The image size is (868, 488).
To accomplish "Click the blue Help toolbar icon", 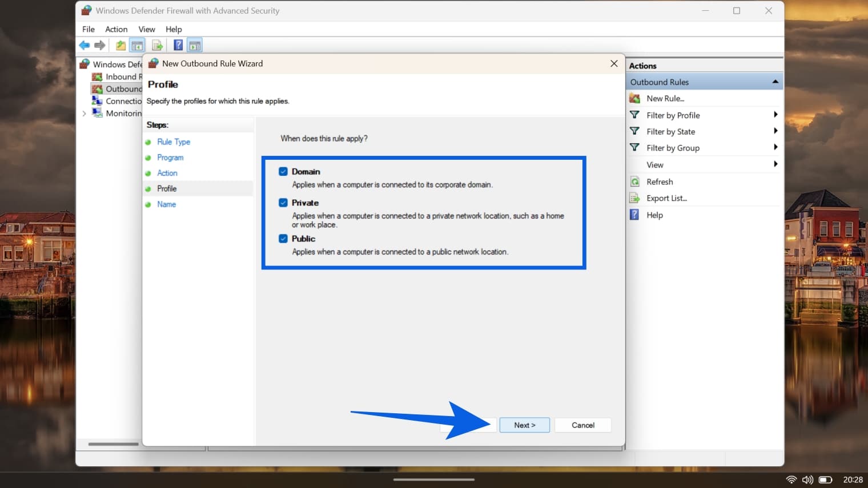I will [x=178, y=45].
